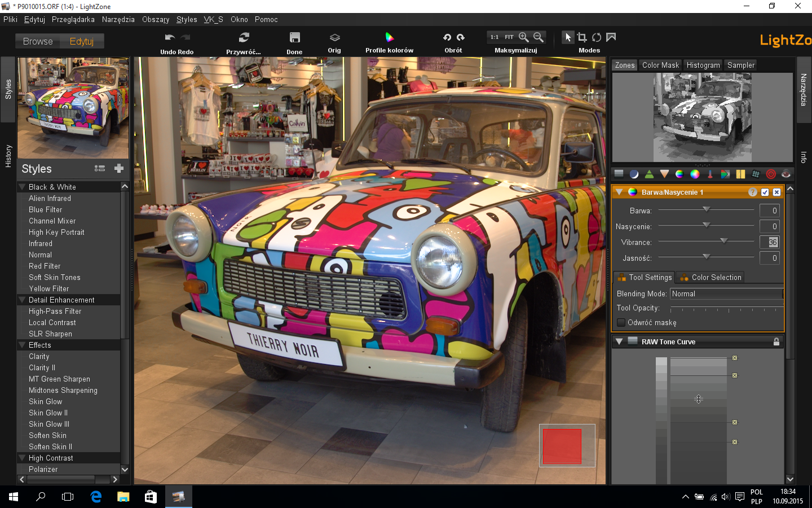This screenshot has height=508, width=812.
Task: Open help for Barwa/Nasycenie 1
Action: [753, 192]
